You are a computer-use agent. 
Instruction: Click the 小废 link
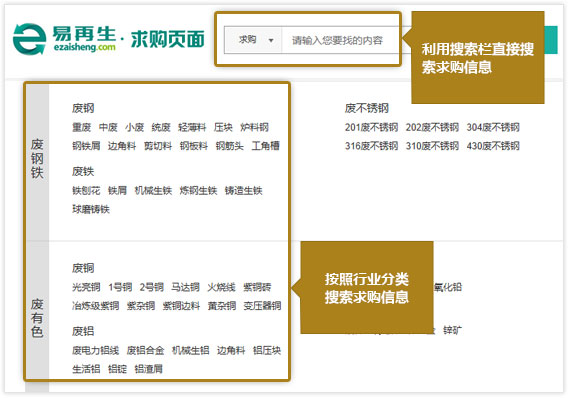(x=135, y=127)
